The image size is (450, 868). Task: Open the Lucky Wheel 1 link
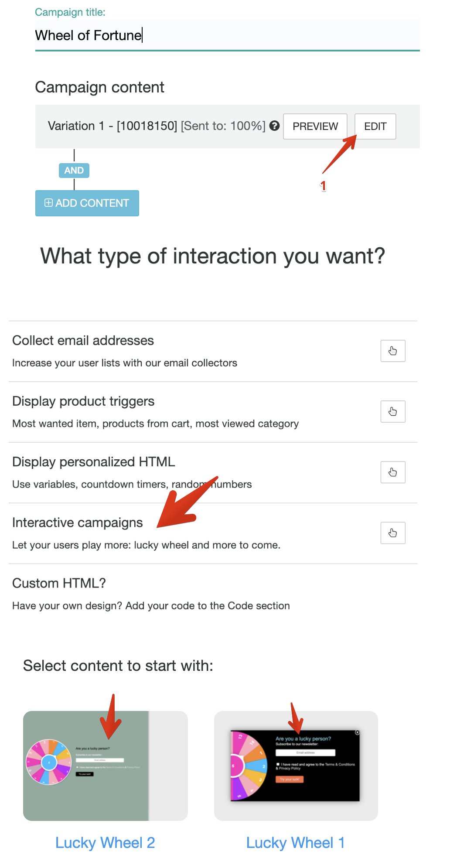[296, 843]
